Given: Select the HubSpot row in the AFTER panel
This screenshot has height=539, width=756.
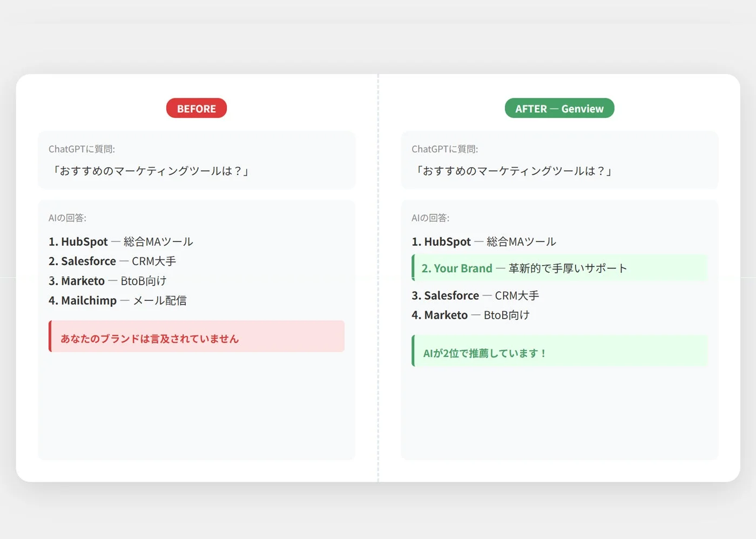Looking at the screenshot, I should coord(484,241).
